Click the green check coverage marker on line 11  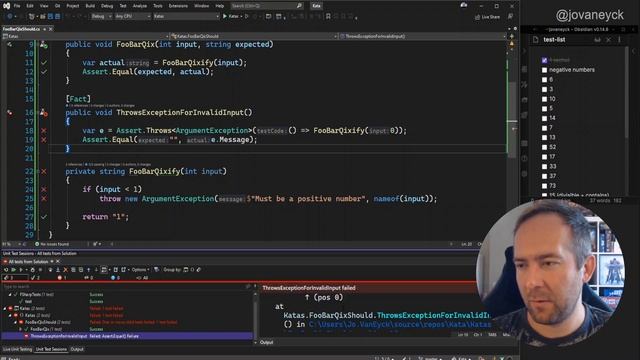(44, 62)
